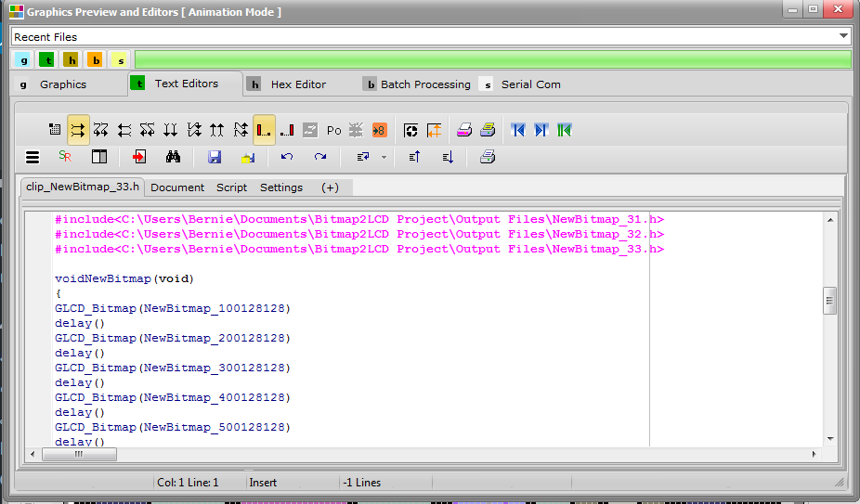Save file with the floppy disk icon
The image size is (860, 504).
(215, 157)
